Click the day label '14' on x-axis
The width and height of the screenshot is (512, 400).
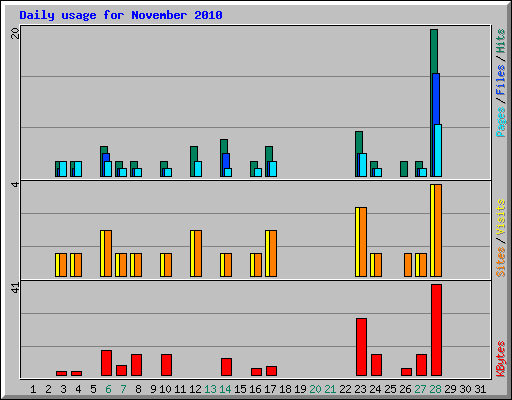click(x=225, y=389)
